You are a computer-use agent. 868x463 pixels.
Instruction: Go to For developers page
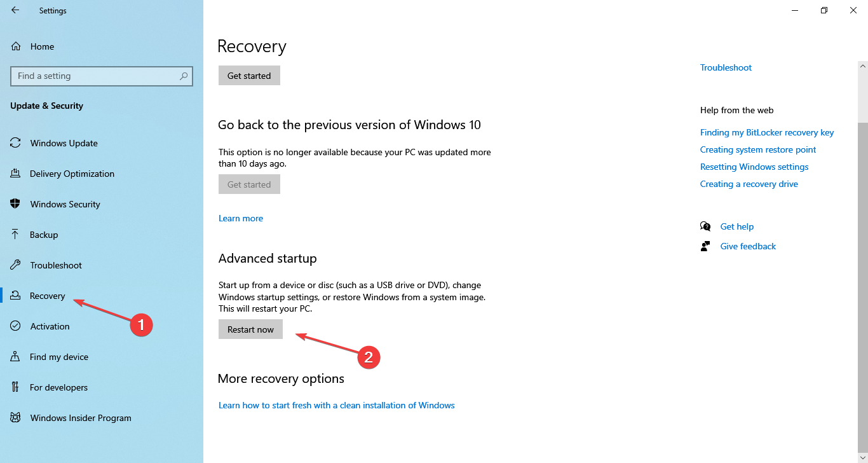(x=58, y=387)
